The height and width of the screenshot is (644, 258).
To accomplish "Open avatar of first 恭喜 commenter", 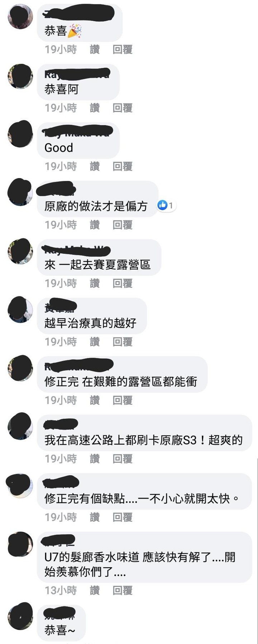I will (20, 16).
